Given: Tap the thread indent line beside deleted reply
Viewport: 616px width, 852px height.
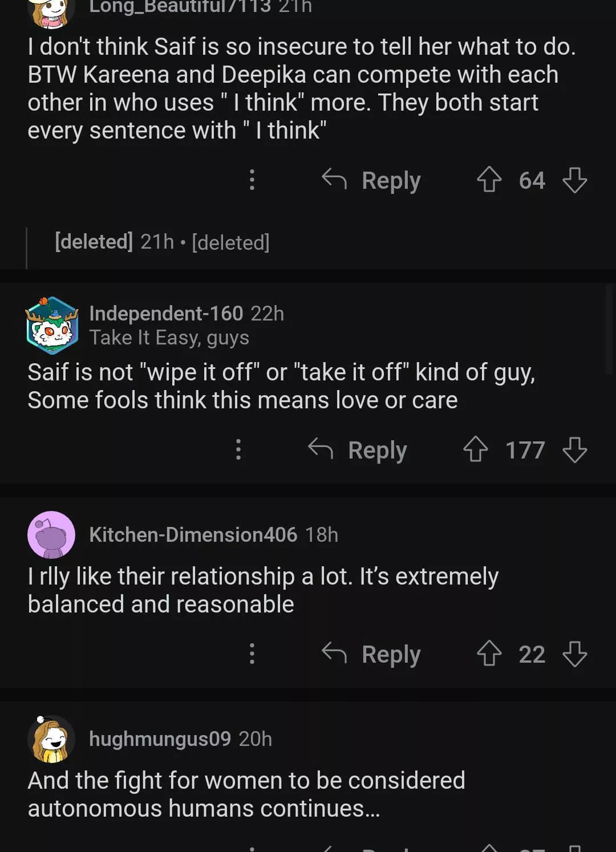Looking at the screenshot, I should pyautogui.click(x=26, y=248).
